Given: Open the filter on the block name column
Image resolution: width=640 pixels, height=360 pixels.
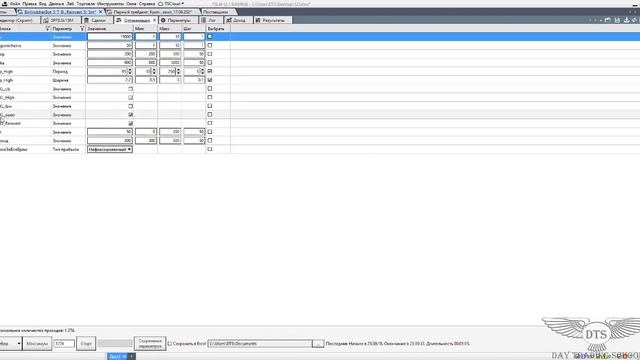Looking at the screenshot, I should click(47, 29).
